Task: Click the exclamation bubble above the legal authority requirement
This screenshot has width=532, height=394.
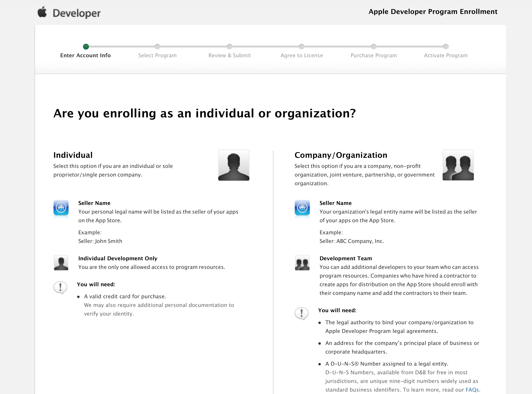Action: [x=302, y=314]
